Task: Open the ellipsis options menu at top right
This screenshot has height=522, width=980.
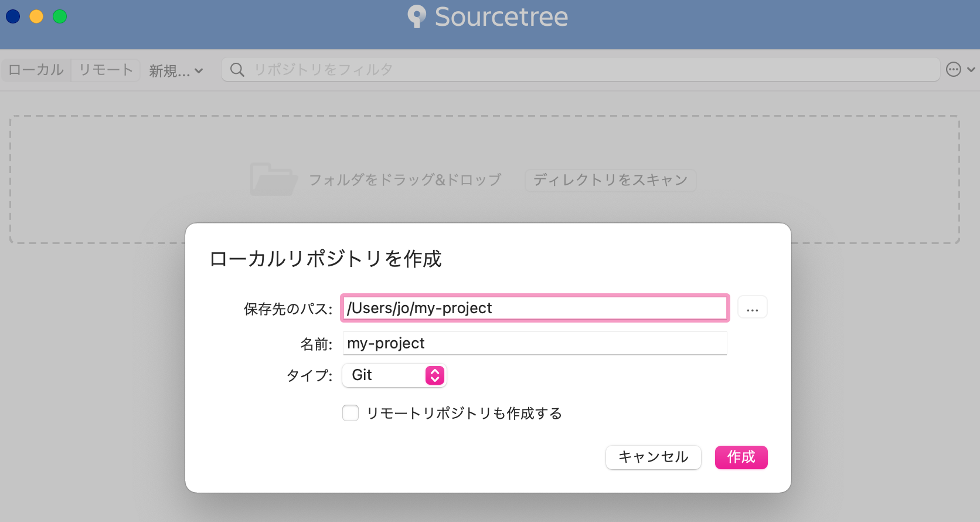Action: [x=955, y=69]
